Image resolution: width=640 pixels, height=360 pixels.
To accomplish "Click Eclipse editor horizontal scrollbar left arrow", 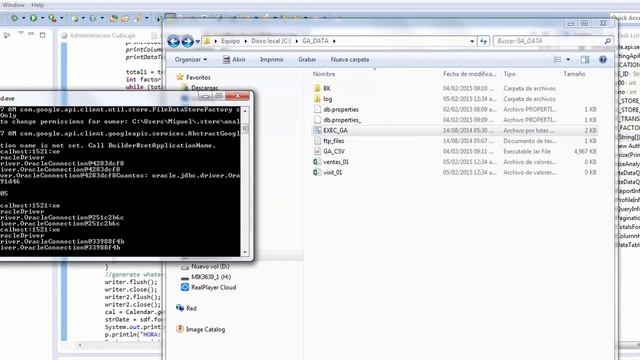I will pyautogui.click(x=80, y=345).
